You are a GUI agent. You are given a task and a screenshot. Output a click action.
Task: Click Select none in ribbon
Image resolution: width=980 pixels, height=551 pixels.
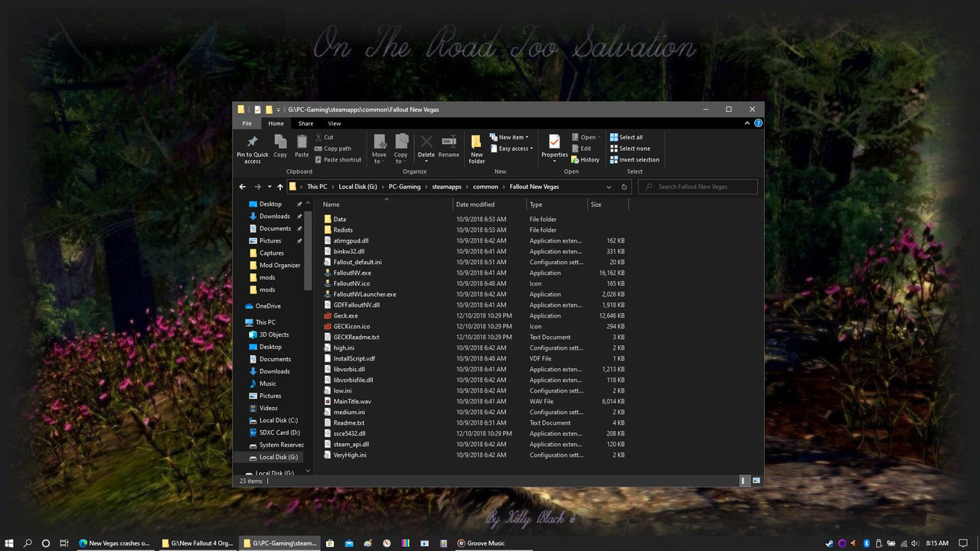click(630, 148)
